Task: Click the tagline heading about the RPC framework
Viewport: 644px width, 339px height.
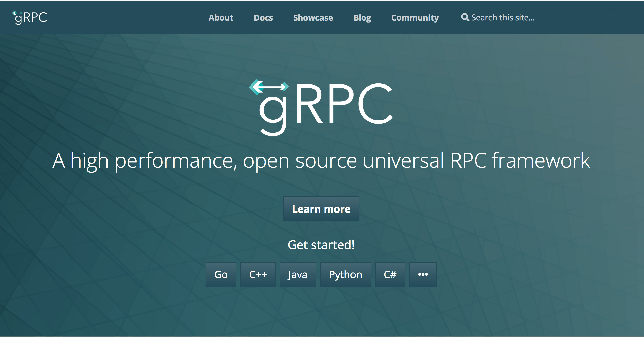Action: (x=321, y=161)
